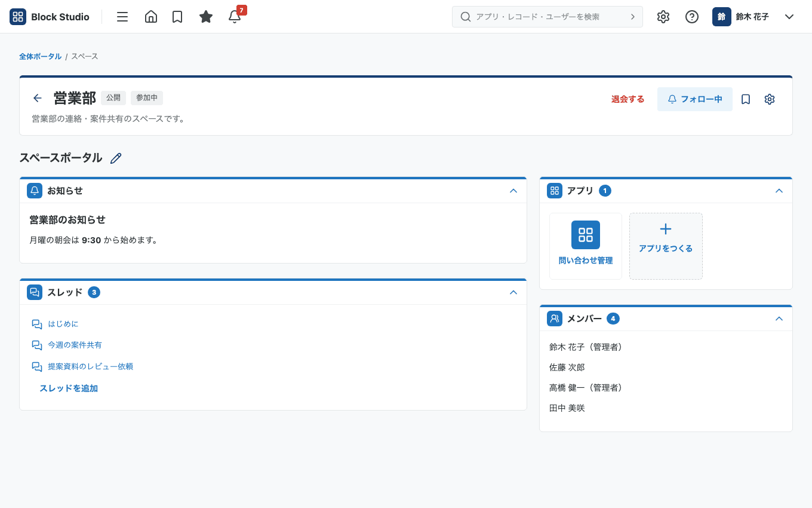Click the search submit chevron arrow
This screenshot has width=812, height=508.
click(x=633, y=17)
